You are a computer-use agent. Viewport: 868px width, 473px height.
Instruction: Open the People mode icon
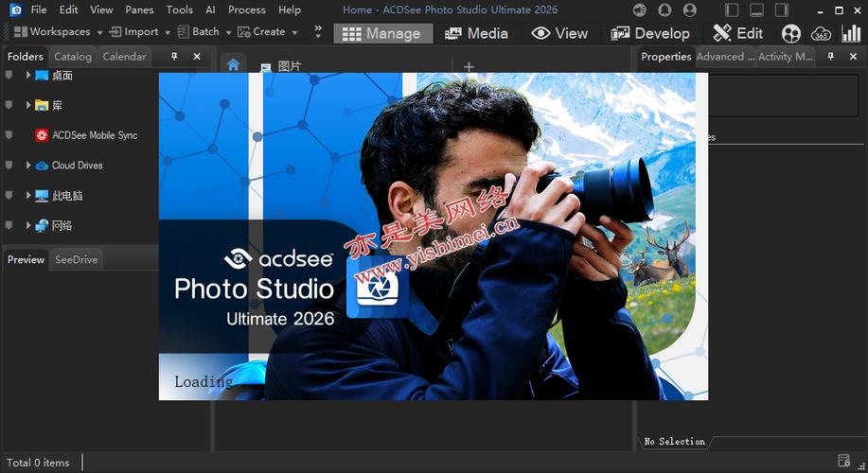pos(791,34)
